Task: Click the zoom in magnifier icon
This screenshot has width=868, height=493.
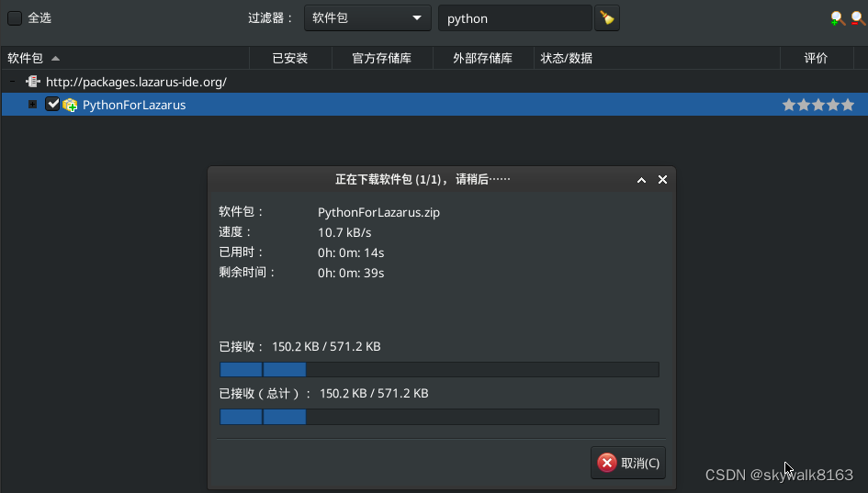Action: point(838,18)
